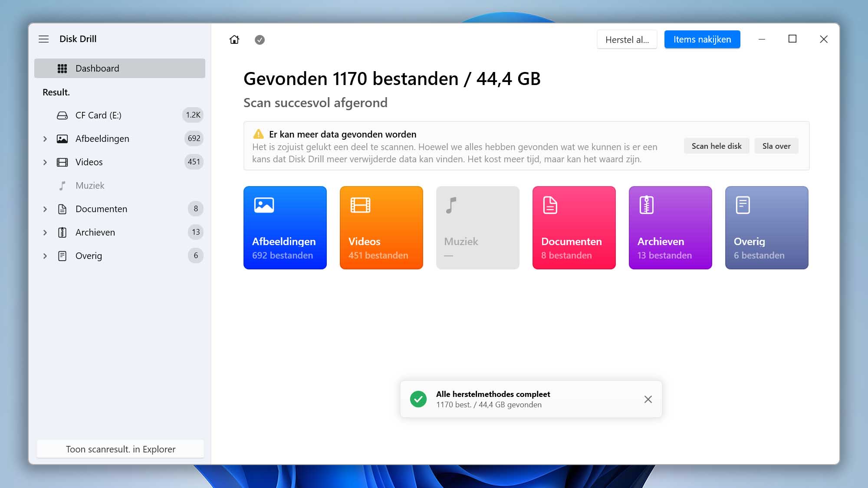Click the 'Sla over' button

tap(776, 146)
